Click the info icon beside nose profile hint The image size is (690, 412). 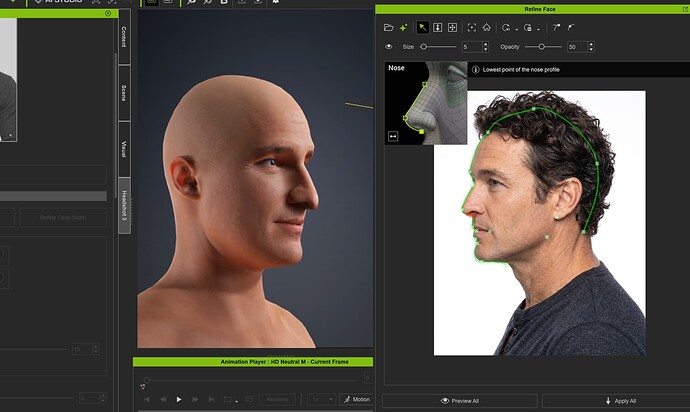475,70
